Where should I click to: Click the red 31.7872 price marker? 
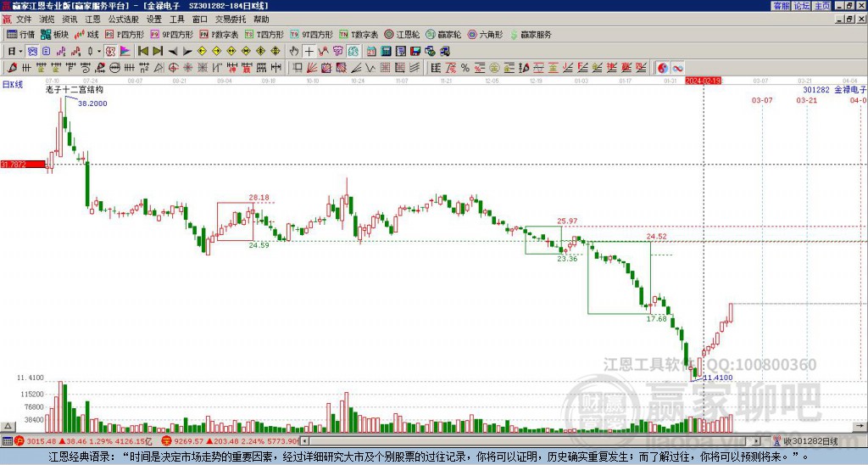[23, 164]
